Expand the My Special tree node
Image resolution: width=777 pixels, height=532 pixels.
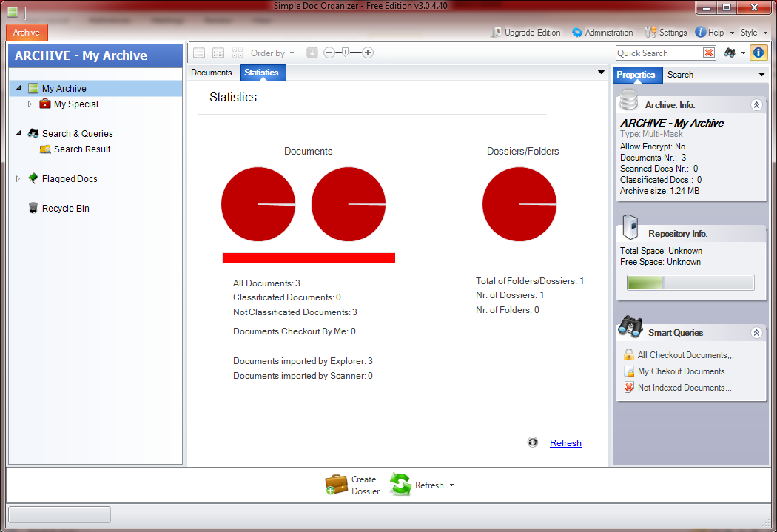pos(30,104)
